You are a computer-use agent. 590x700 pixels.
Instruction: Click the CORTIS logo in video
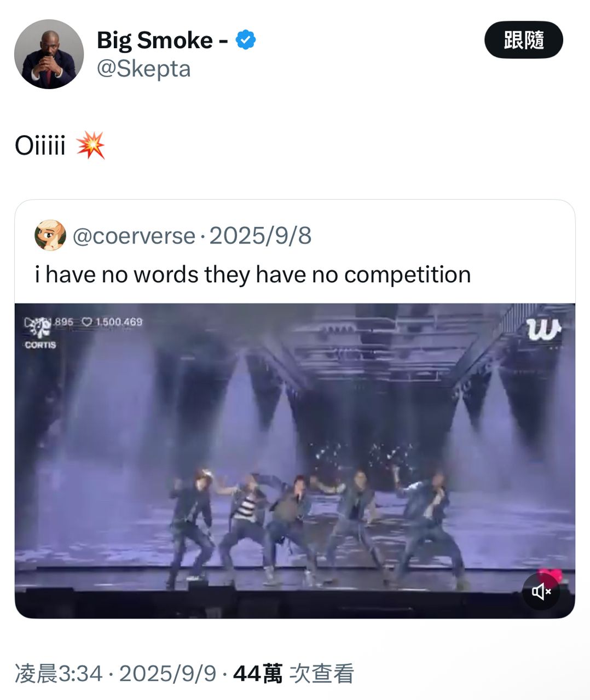coord(40,334)
